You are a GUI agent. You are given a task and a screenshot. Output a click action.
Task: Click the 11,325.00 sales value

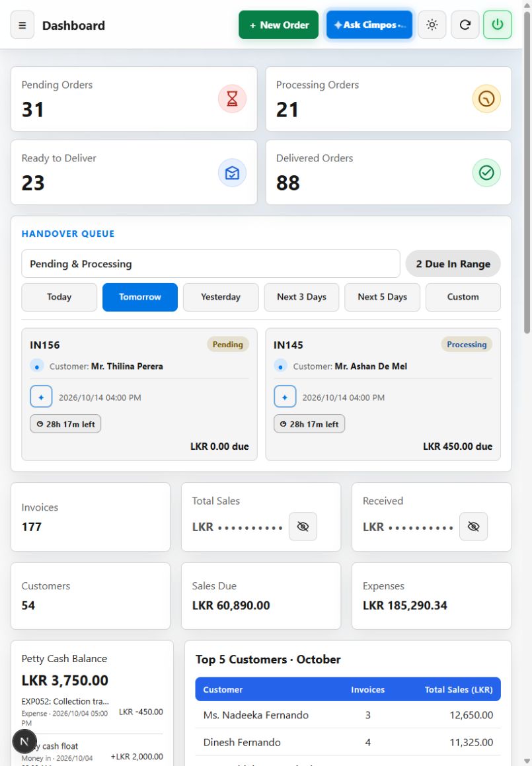pyautogui.click(x=471, y=743)
